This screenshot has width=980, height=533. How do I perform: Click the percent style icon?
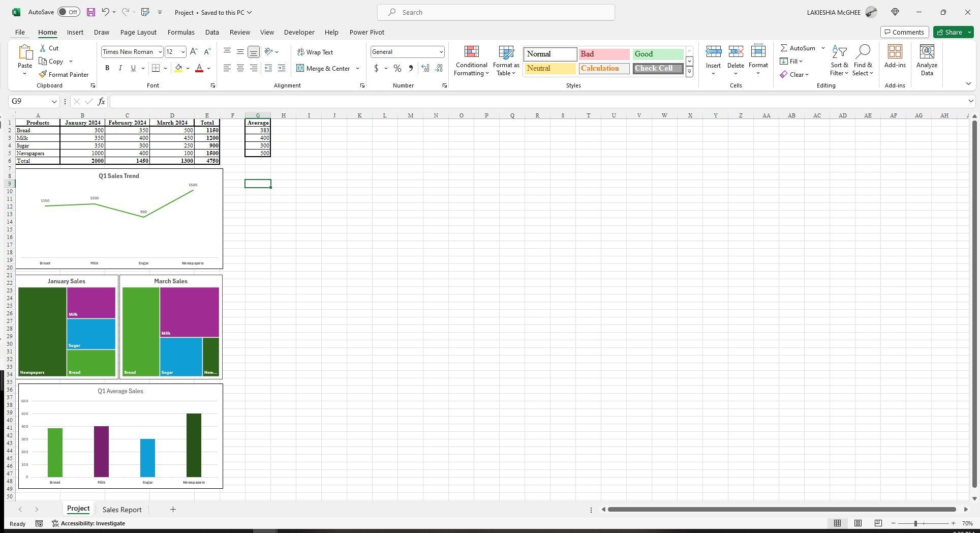pos(397,68)
